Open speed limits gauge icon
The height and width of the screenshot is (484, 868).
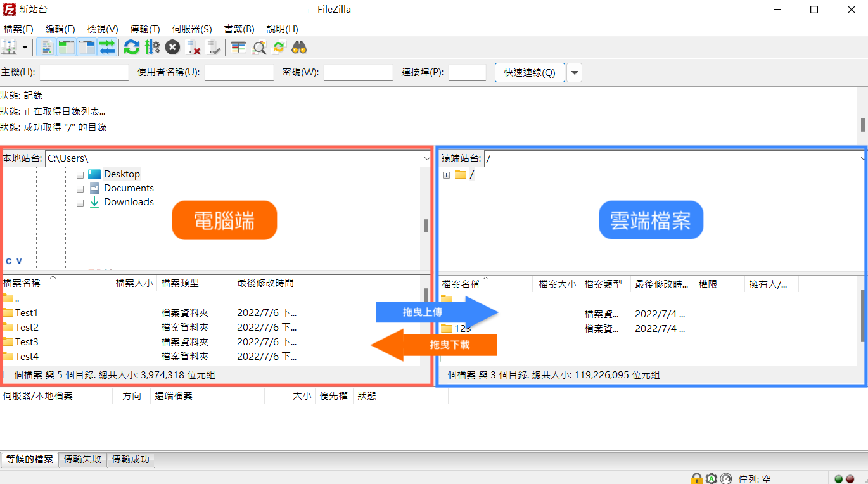pyautogui.click(x=726, y=479)
